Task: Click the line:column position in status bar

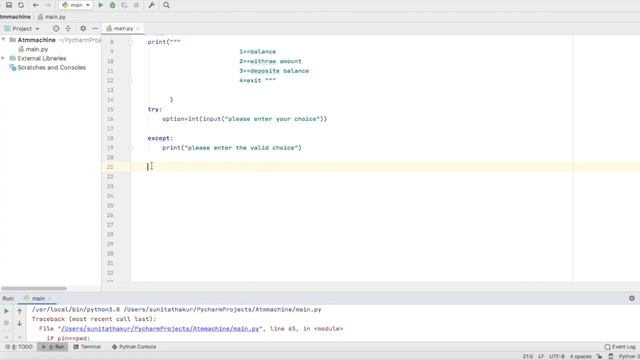Action: (x=527, y=356)
